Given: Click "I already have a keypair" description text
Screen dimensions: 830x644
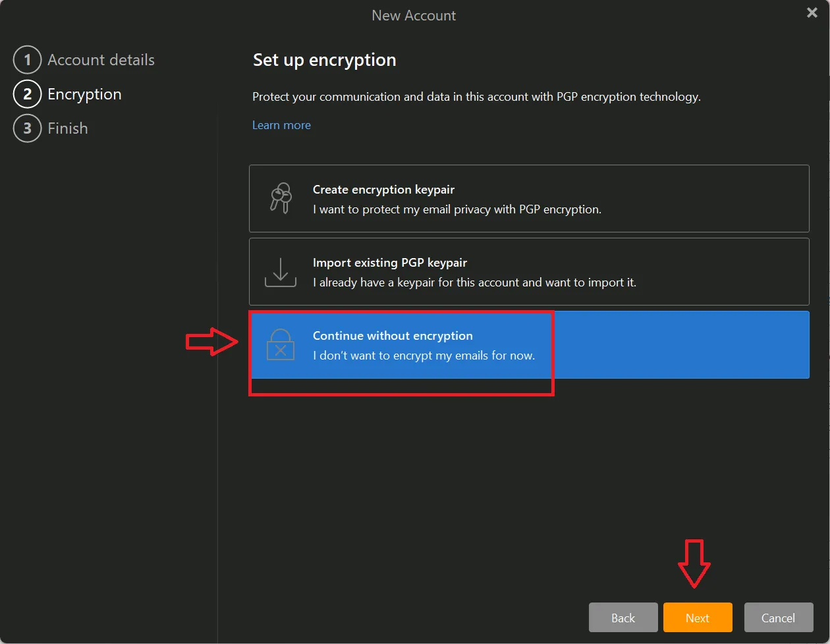Looking at the screenshot, I should (474, 282).
